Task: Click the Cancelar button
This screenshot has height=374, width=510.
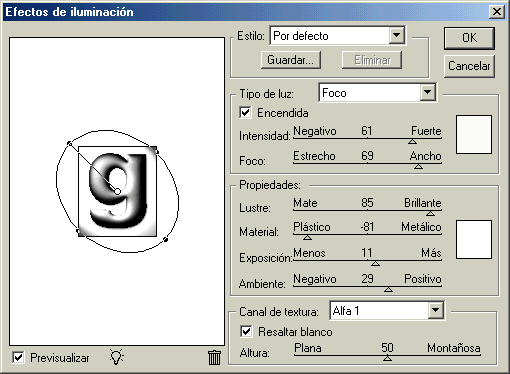Action: pos(469,66)
